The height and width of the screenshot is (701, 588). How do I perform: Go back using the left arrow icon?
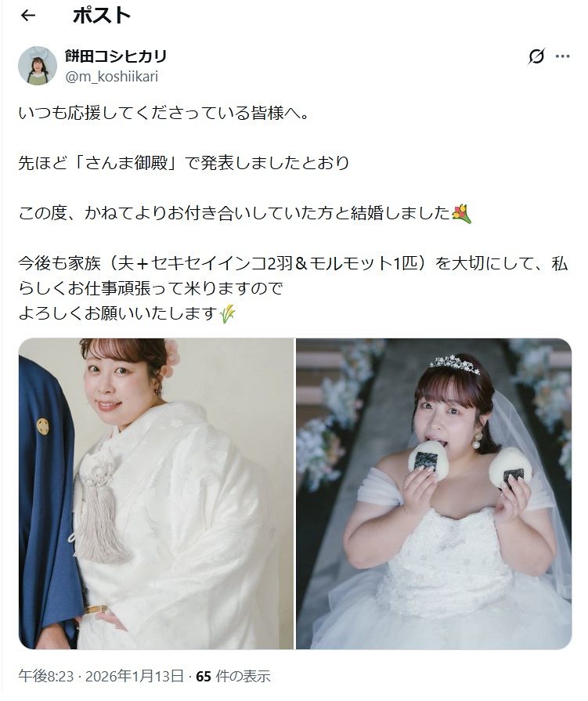pos(28,16)
